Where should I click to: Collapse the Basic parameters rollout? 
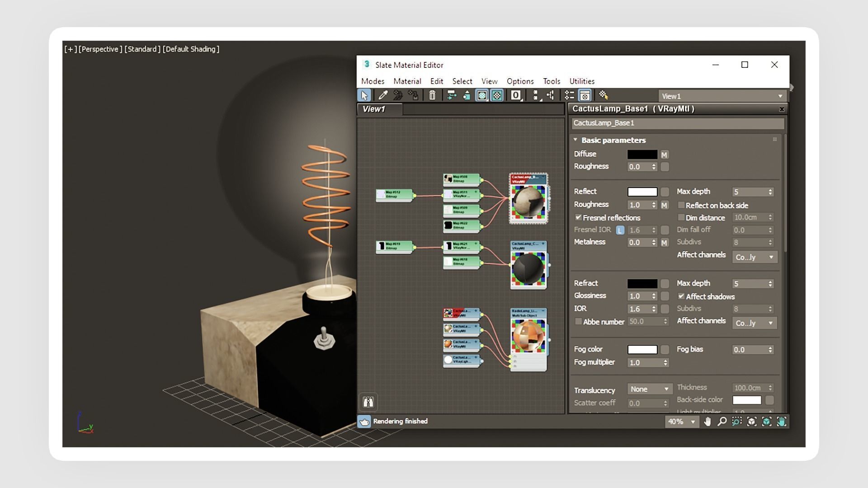coord(576,140)
